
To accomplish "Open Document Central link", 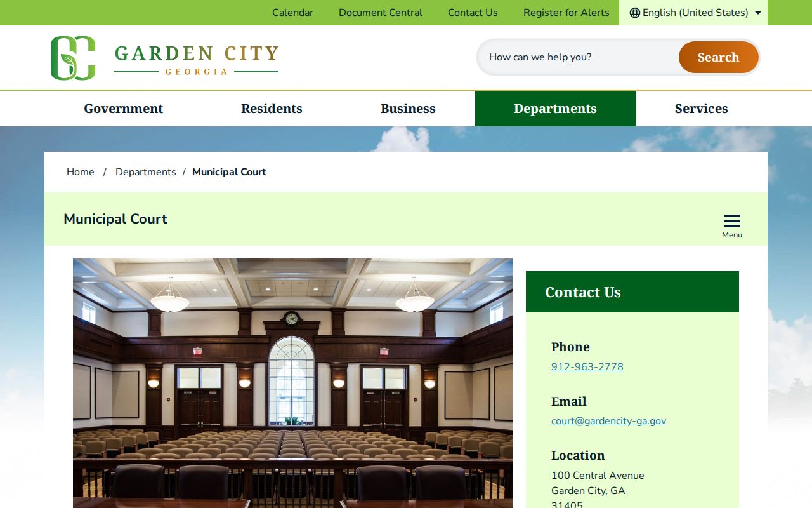I will point(381,13).
